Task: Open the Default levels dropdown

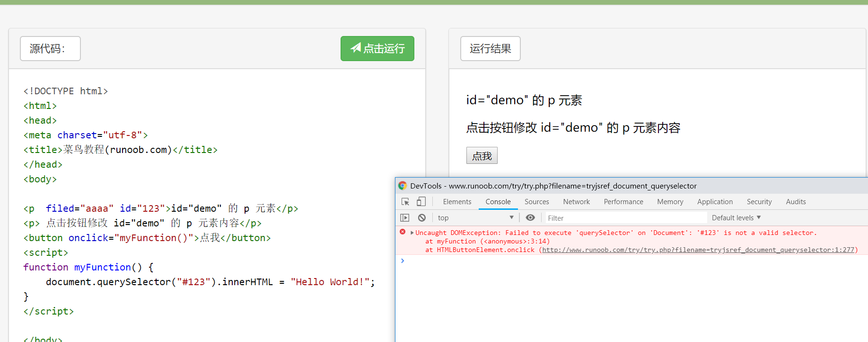Action: tap(736, 218)
